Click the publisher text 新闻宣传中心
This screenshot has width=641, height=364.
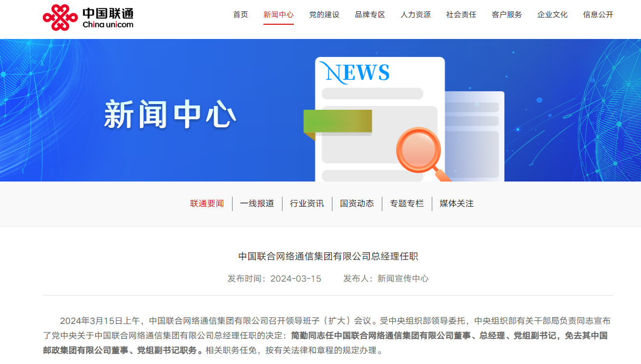403,278
